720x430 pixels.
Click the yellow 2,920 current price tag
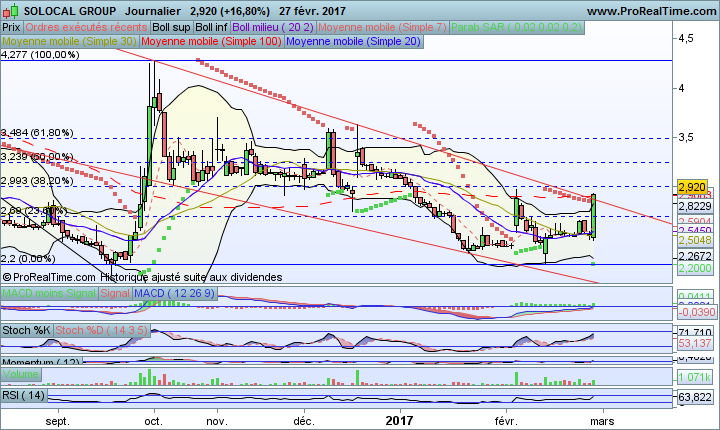click(692, 187)
